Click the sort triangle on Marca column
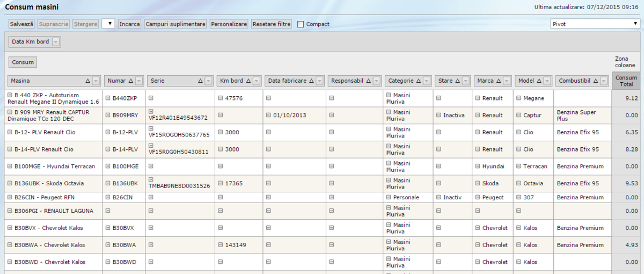This screenshot has width=644, height=274. pyautogui.click(x=499, y=81)
